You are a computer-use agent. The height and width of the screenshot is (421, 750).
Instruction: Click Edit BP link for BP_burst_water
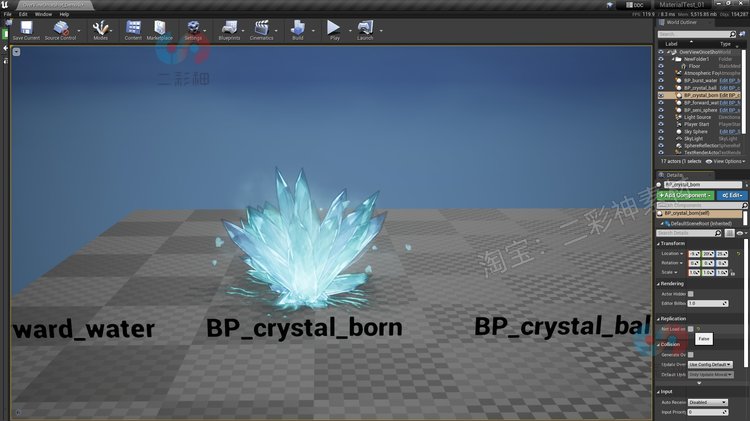[729, 81]
